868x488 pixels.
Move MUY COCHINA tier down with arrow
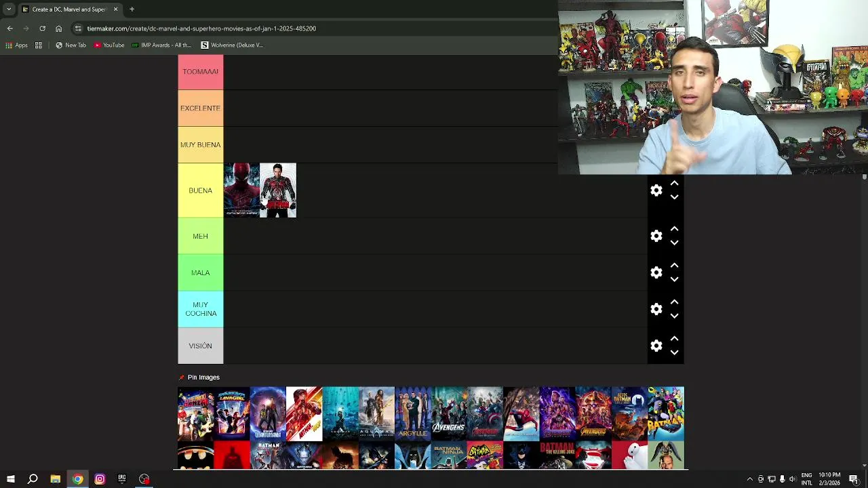[x=674, y=316]
